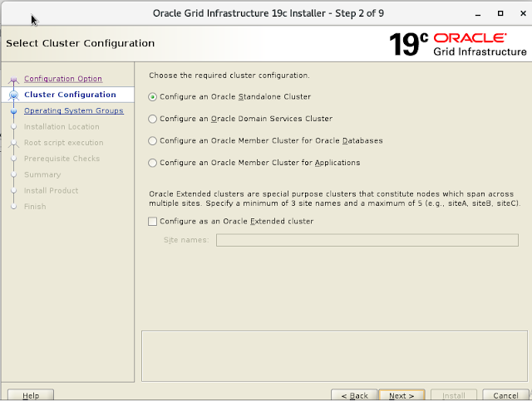Screen dimensions: 532x401
Task: Click the empty message pane at bottom
Action: [x=334, y=356]
